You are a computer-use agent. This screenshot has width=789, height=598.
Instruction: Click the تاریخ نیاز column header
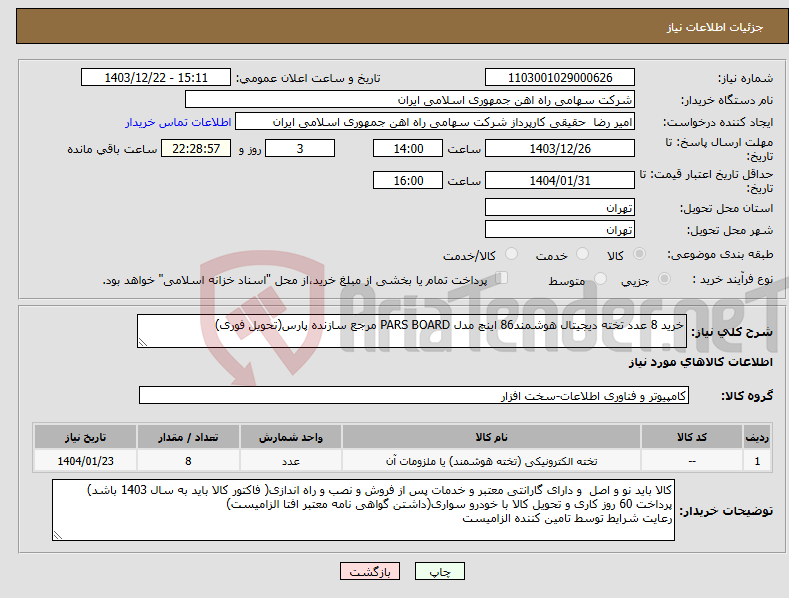86,437
